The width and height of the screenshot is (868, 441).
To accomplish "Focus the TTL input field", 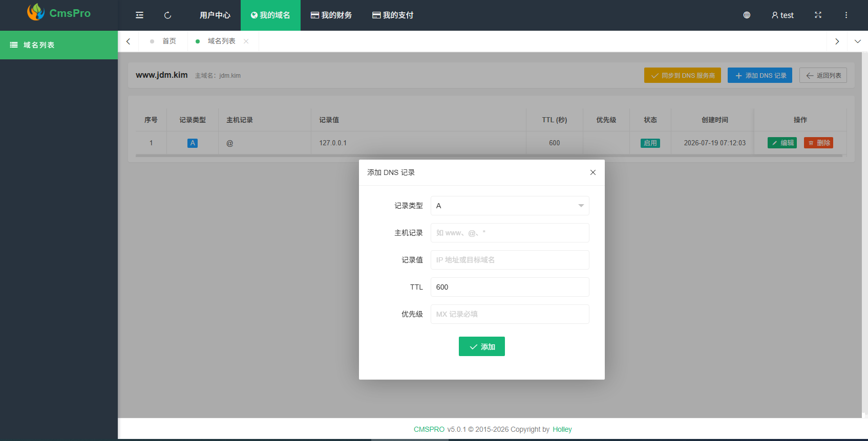I will (510, 287).
